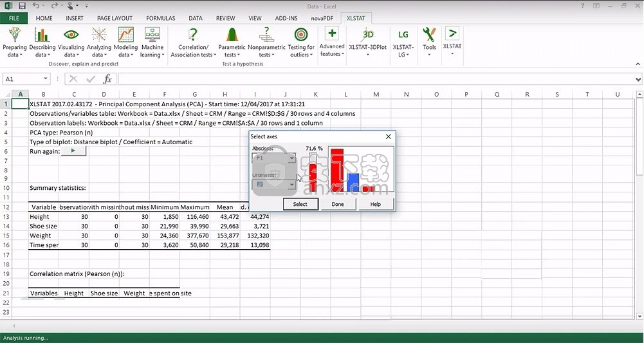Image resolution: width=644 pixels, height=343 pixels.
Task: Save the workbook from quick access toolbar
Action: pos(22,6)
